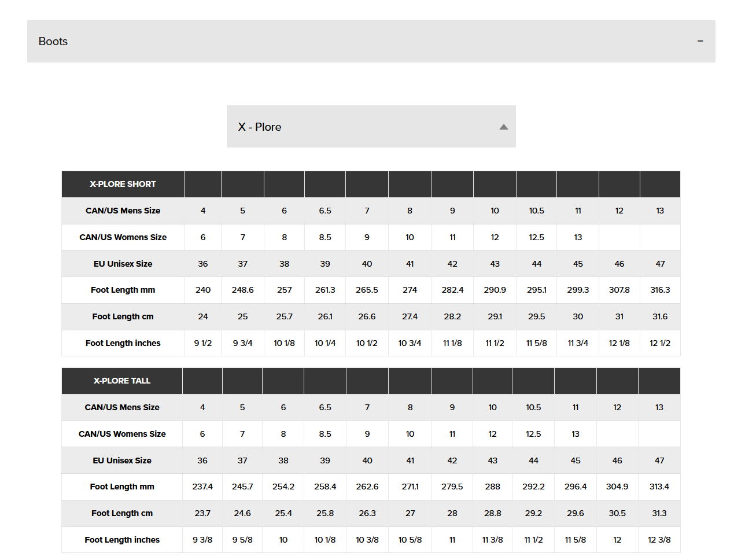Click the 12 3/8 inches cell
Image resolution: width=745 pixels, height=560 pixels.
point(659,540)
